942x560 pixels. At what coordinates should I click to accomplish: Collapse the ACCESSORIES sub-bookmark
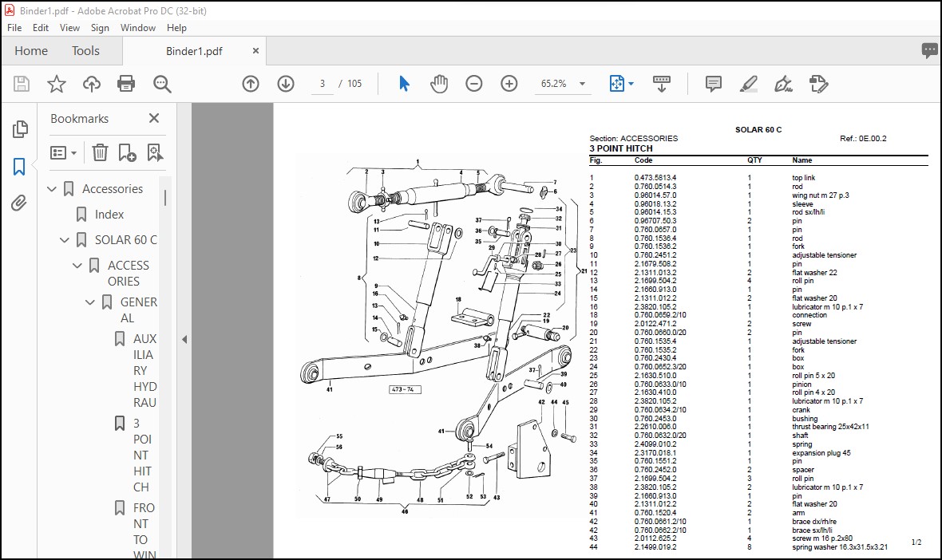77,266
